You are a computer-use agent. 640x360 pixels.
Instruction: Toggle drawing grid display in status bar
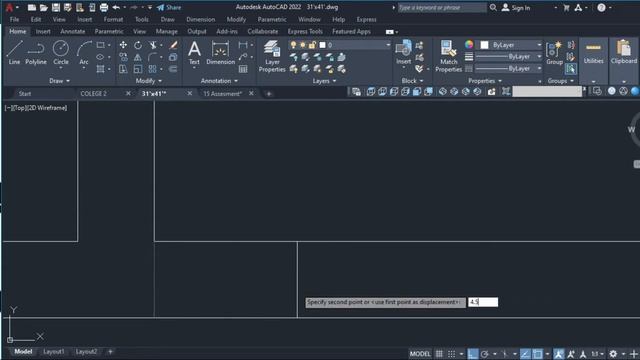click(439, 354)
